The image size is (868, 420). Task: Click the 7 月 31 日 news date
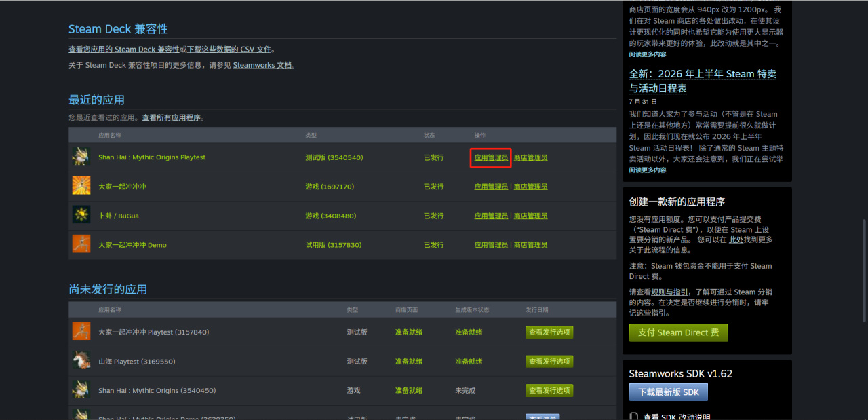[644, 101]
